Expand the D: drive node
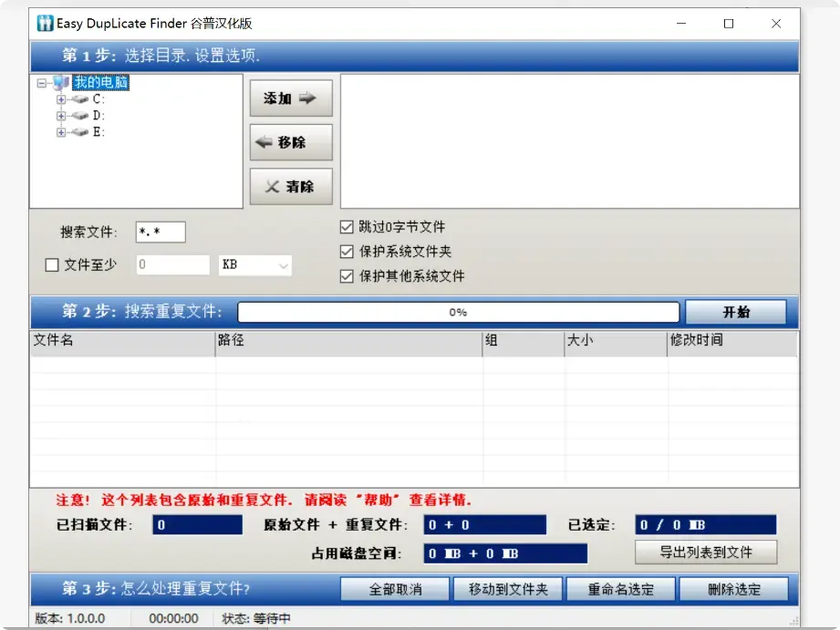Screen dimensions: 840x630 [x=60, y=116]
